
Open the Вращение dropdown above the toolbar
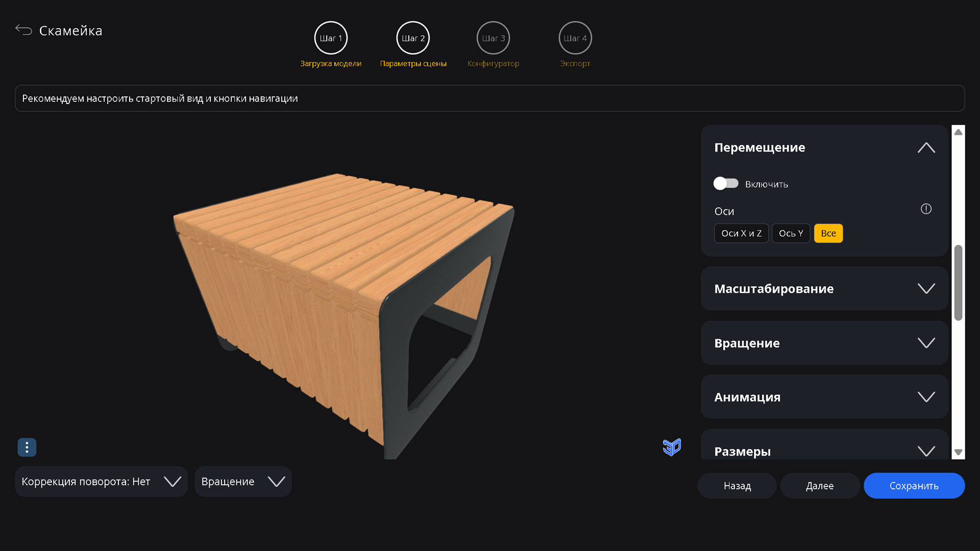point(243,481)
